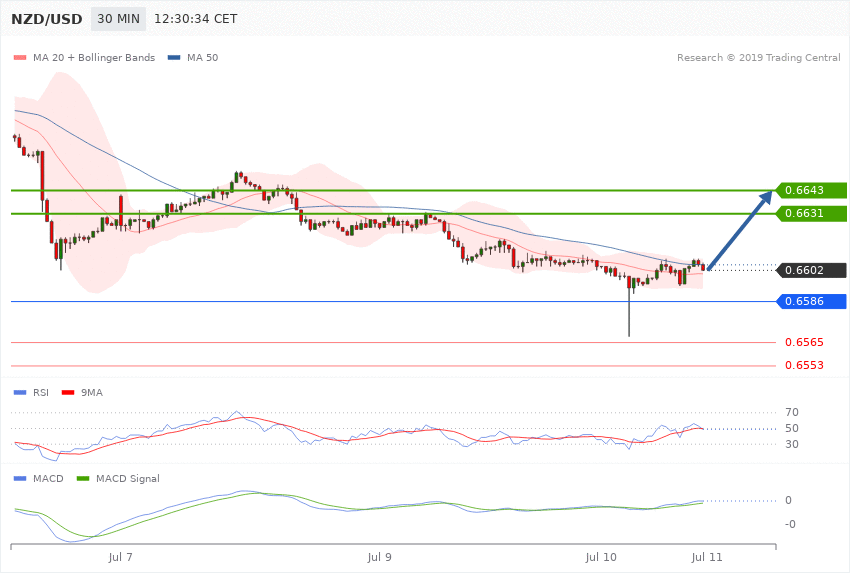850x576 pixels.
Task: Click the MA 20 + Bollinger Bands color swatch
Action: (x=20, y=57)
